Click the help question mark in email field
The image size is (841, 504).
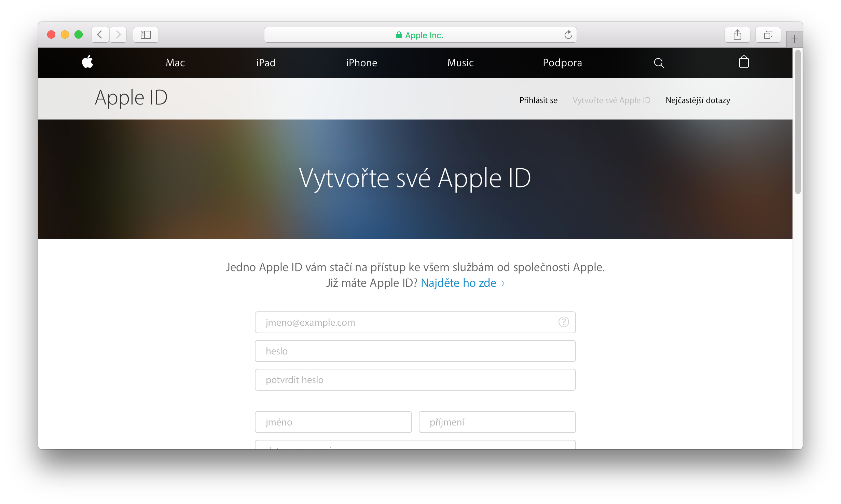(x=564, y=322)
